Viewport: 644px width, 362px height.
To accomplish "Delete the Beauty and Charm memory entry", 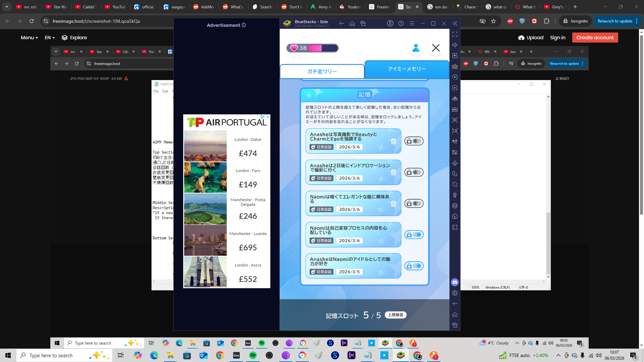I will click(x=393, y=141).
